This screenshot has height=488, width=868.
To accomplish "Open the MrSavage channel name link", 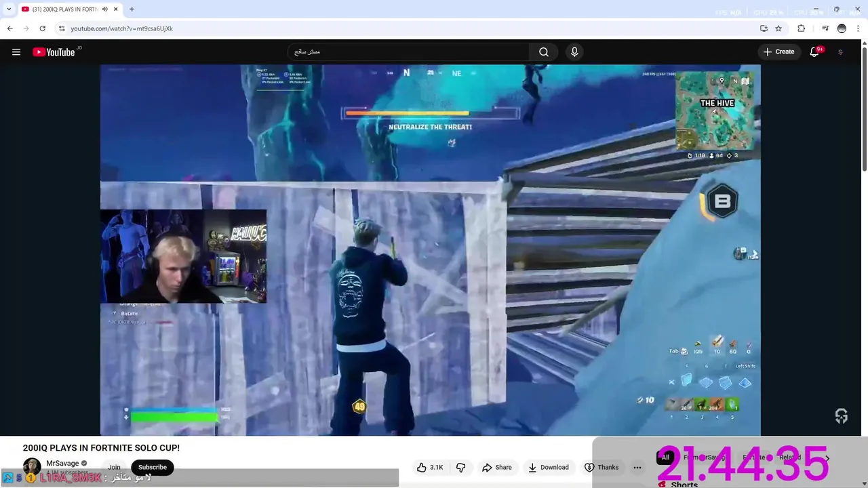I will click(62, 464).
